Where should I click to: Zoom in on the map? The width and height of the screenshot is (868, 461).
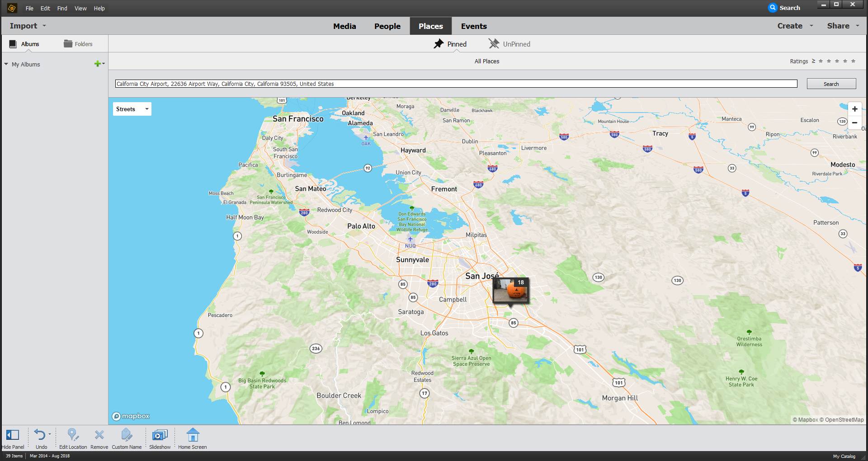tap(854, 109)
